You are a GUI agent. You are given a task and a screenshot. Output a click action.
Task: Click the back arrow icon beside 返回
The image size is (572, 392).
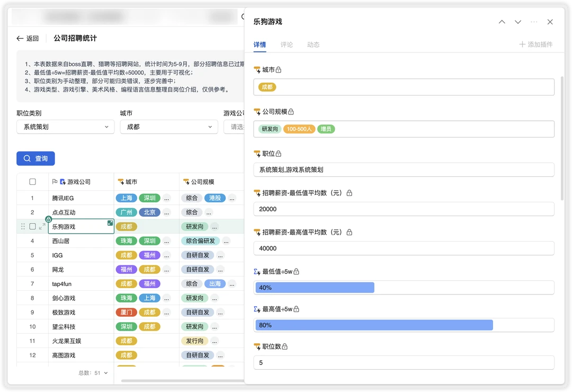(20, 38)
